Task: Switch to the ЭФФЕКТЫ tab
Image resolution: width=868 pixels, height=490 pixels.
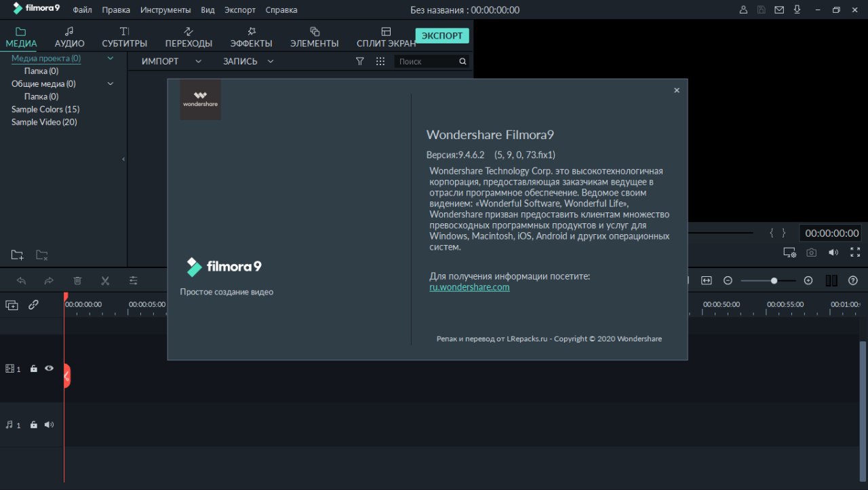Action: click(251, 37)
